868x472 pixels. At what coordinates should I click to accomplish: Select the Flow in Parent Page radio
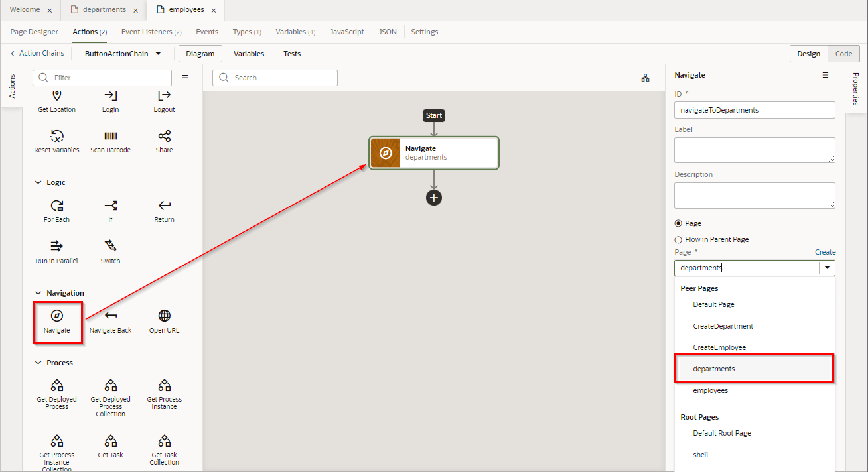(678, 240)
